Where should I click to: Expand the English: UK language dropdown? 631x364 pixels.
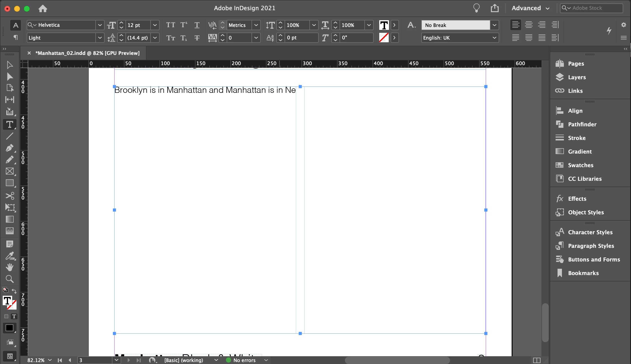pyautogui.click(x=494, y=38)
